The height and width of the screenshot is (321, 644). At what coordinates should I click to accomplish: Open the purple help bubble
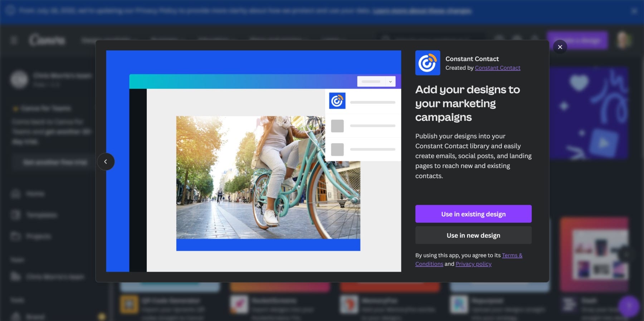629,306
